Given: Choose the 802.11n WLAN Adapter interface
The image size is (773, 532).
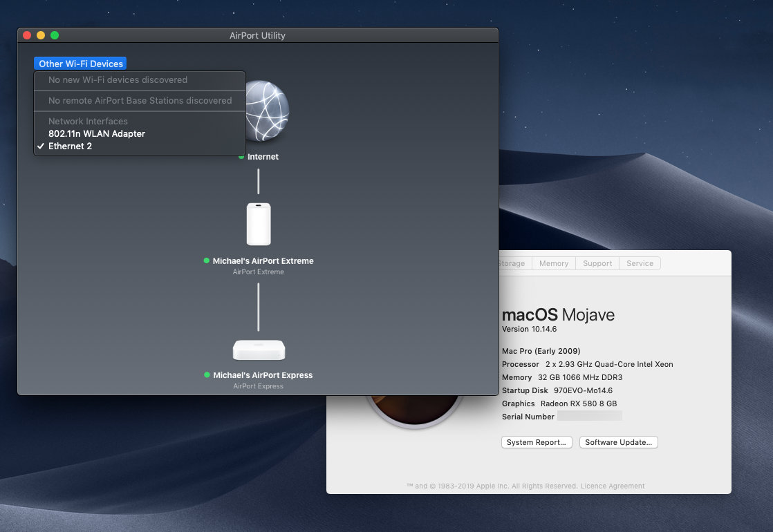Looking at the screenshot, I should point(140,133).
